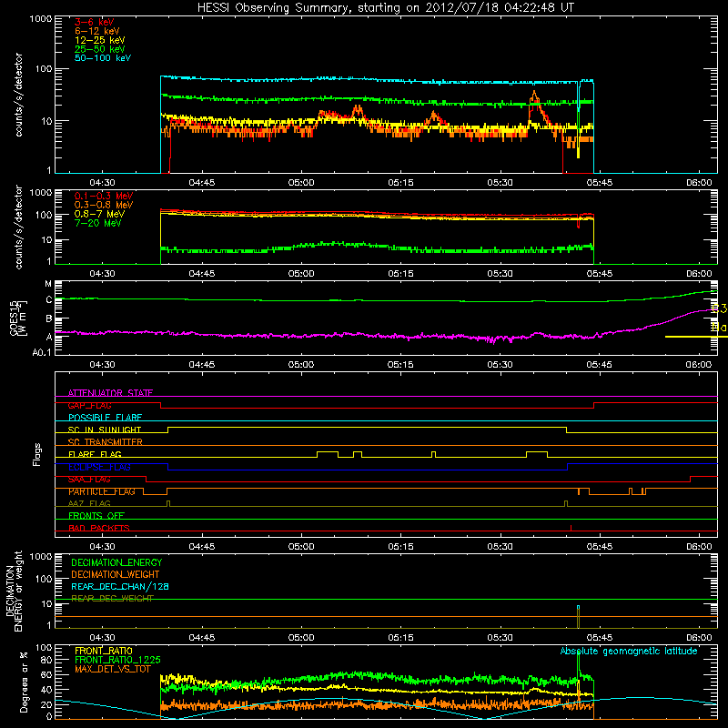
Task: Click the 0.3-0.8 MeV legend entry
Action: 104,205
